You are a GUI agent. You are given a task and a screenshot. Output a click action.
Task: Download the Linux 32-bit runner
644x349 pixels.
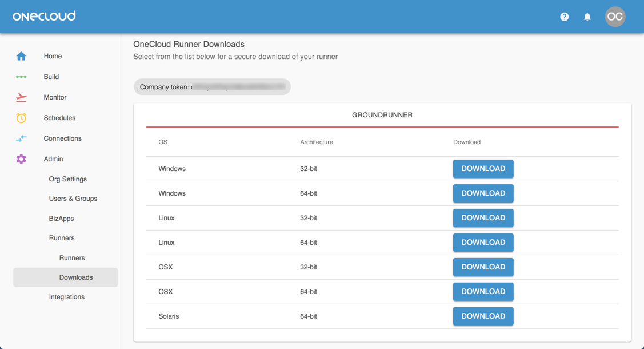point(483,218)
